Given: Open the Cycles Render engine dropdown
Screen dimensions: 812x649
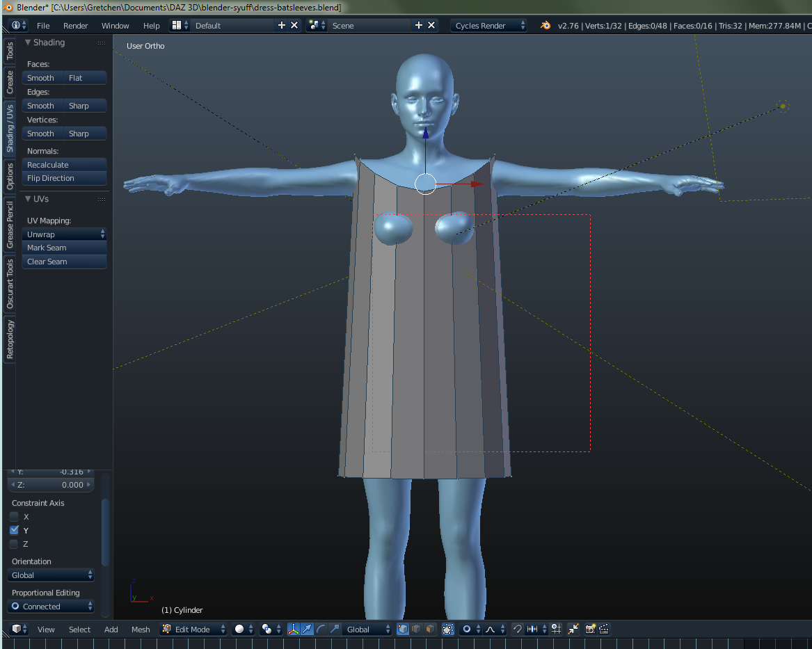Looking at the screenshot, I should pos(489,26).
